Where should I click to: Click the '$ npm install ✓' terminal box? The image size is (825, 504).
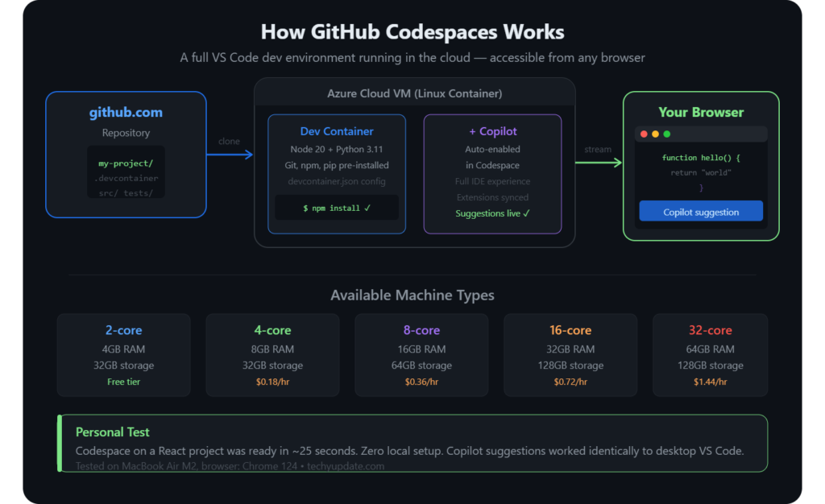coord(337,208)
